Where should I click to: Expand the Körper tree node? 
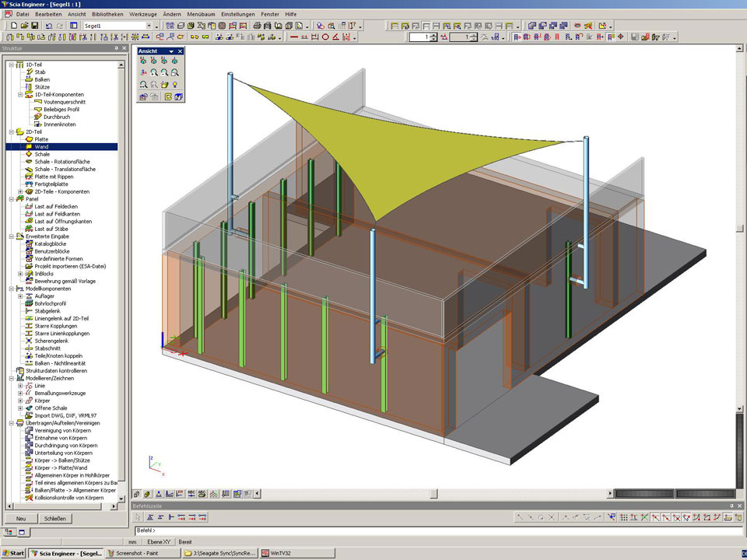point(20,401)
